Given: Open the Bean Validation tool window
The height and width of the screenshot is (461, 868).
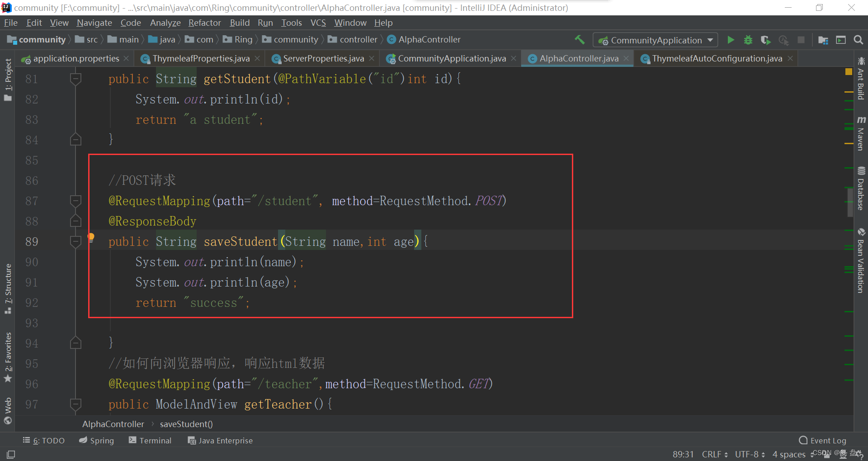Looking at the screenshot, I should point(861,261).
